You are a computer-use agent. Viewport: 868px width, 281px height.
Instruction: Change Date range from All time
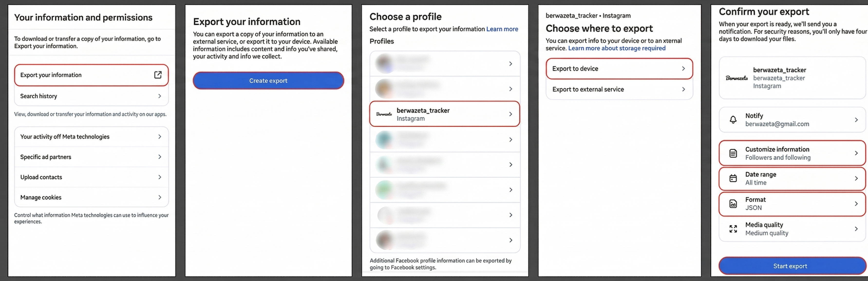click(792, 178)
